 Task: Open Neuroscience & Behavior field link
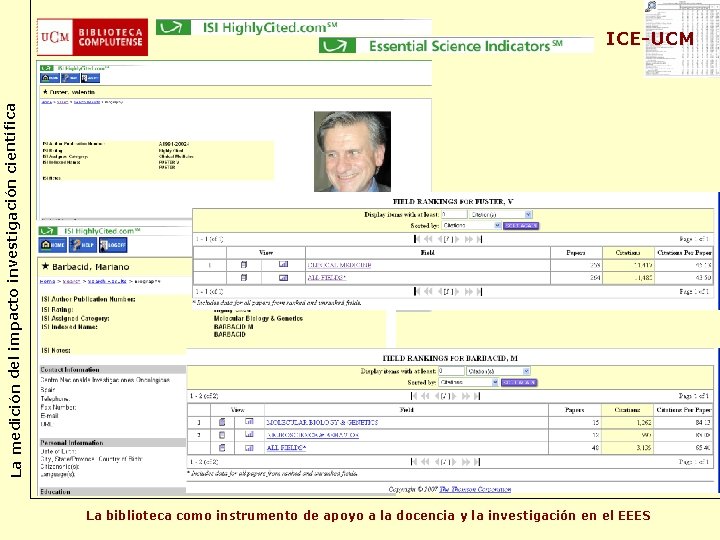(313, 434)
